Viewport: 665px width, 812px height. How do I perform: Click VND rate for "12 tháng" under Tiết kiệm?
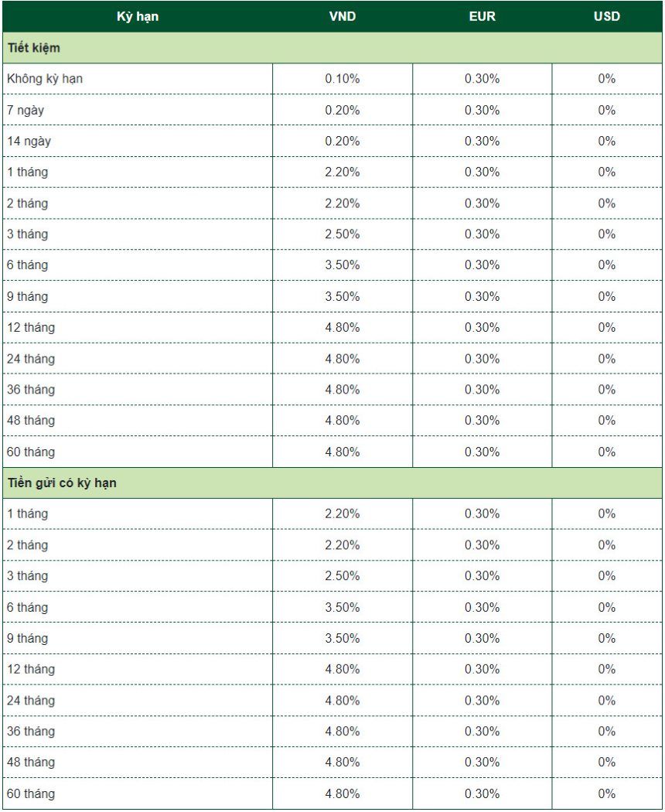pos(343,328)
